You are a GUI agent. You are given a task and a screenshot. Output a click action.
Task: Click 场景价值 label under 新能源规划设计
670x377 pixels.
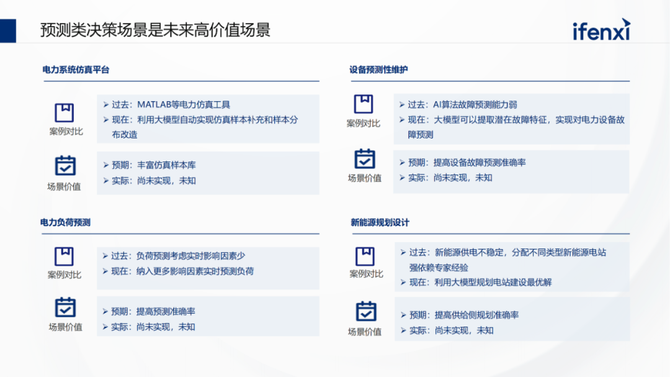[364, 332]
